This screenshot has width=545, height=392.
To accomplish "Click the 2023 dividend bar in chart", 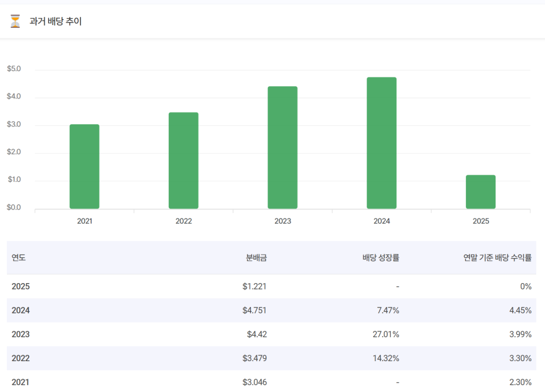I will (282, 147).
